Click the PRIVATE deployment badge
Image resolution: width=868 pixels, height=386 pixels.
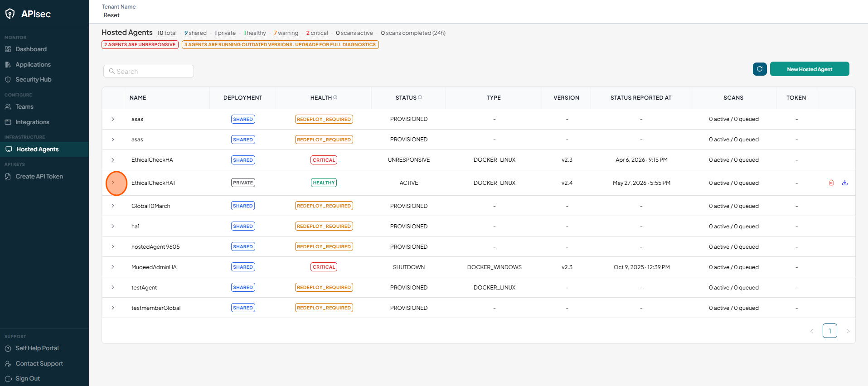(243, 183)
